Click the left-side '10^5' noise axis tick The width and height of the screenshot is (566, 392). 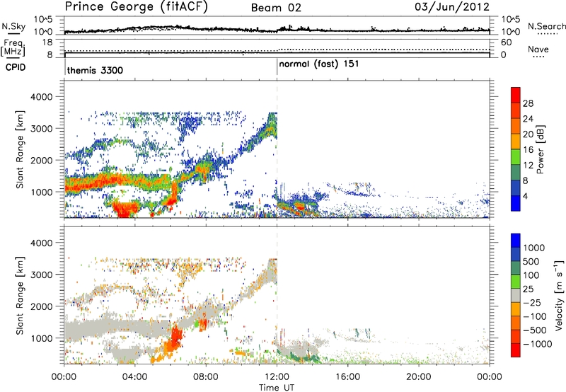(x=43, y=20)
